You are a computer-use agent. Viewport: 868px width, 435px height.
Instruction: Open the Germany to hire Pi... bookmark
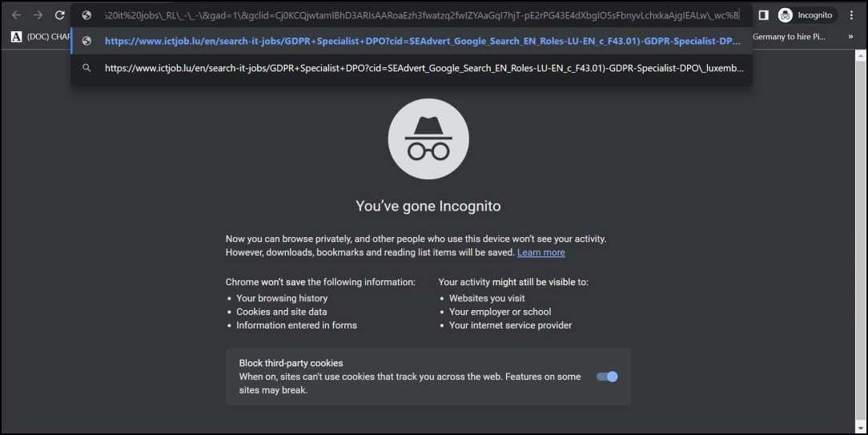788,37
